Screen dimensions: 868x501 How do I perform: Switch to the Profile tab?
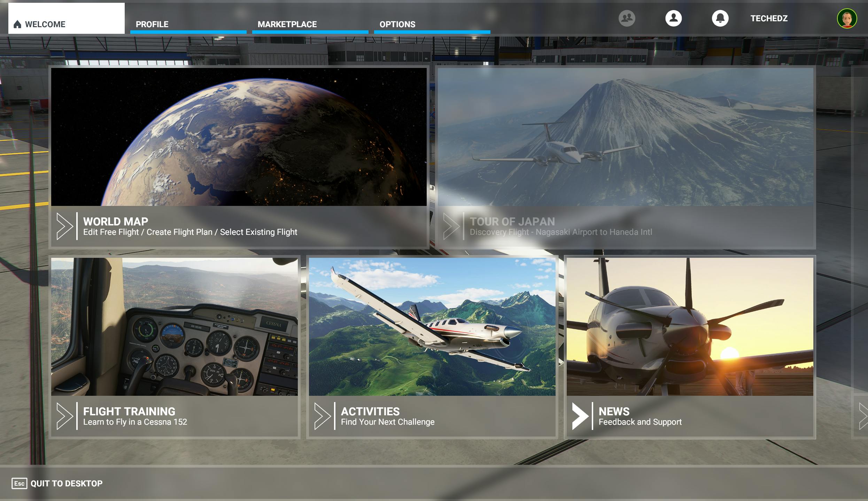(x=152, y=24)
